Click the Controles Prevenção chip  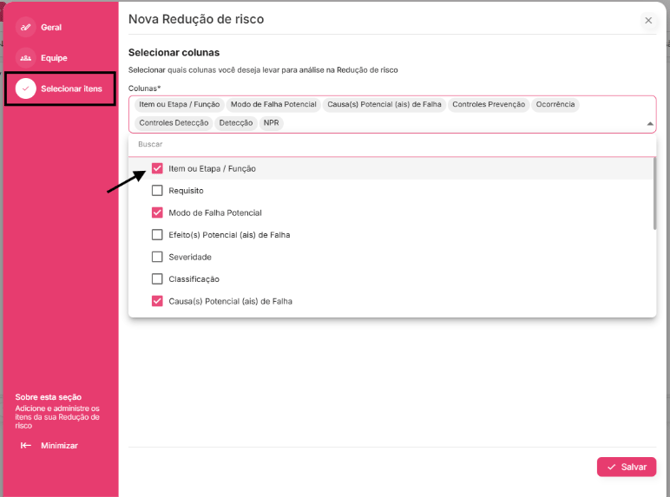point(488,104)
